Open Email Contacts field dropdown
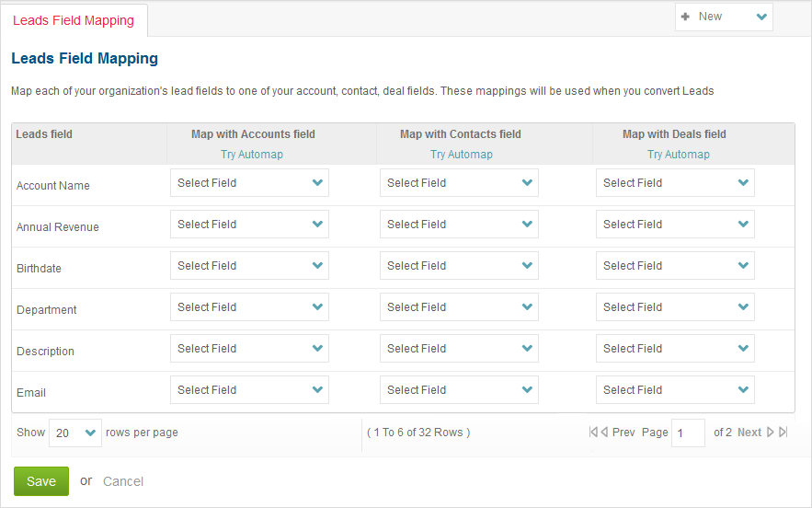The height and width of the screenshot is (508, 812). pyautogui.click(x=460, y=390)
